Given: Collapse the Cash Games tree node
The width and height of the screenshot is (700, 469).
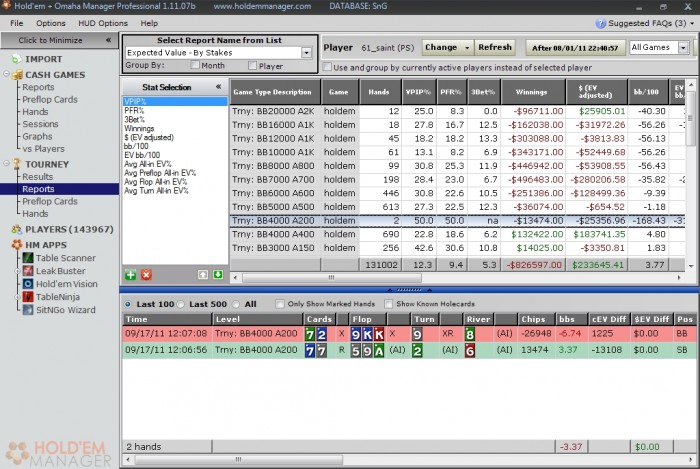Looking at the screenshot, I should coord(6,74).
